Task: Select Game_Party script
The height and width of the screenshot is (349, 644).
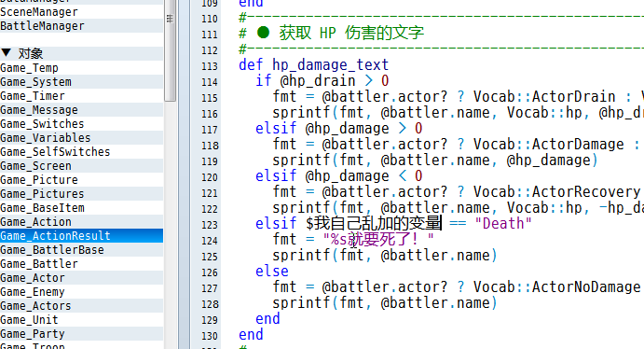Action: (33, 333)
